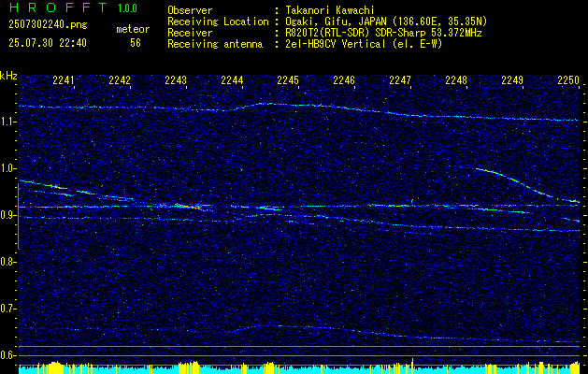Viewport: 588px width, 374px height.
Task: Click the 2242 time axis marker
Action: (120, 80)
